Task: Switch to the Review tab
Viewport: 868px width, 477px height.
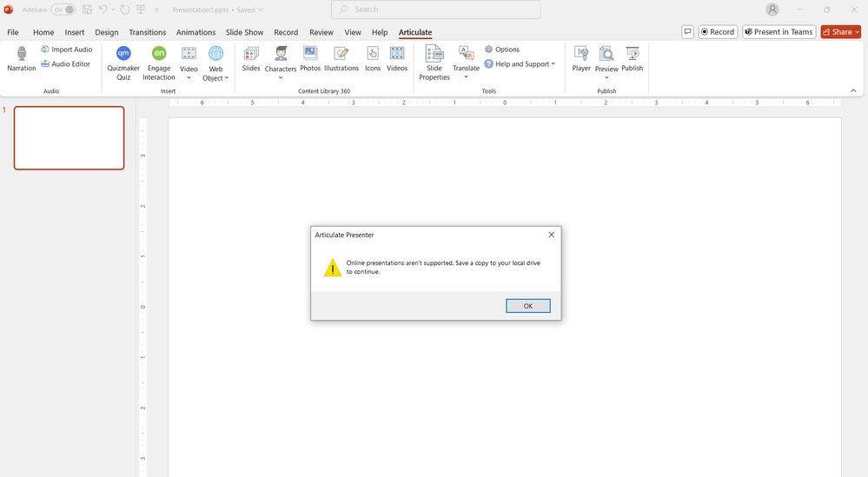Action: coord(321,32)
